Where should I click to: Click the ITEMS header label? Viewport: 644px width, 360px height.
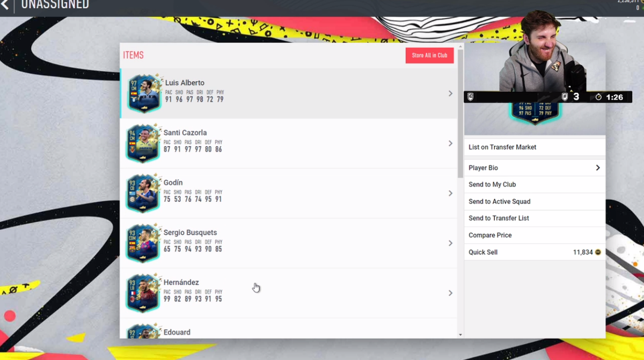[x=133, y=55]
